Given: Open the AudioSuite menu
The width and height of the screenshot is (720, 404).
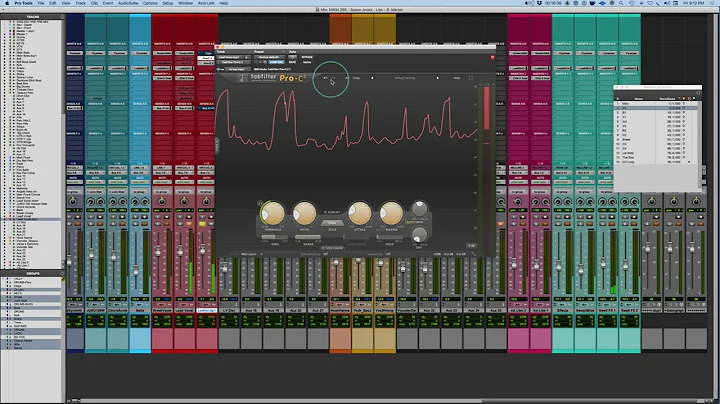Looking at the screenshot, I should 128,3.
